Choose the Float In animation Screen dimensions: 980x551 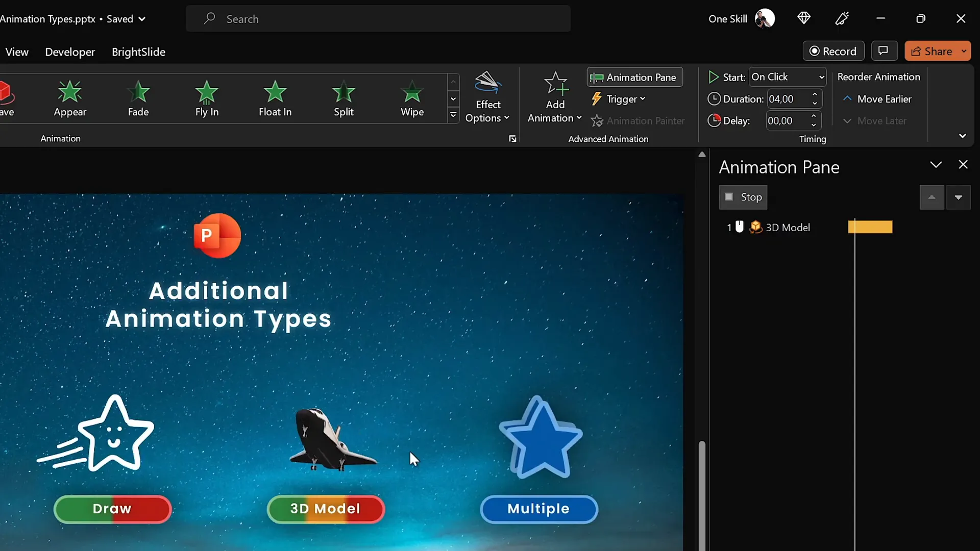click(x=275, y=98)
